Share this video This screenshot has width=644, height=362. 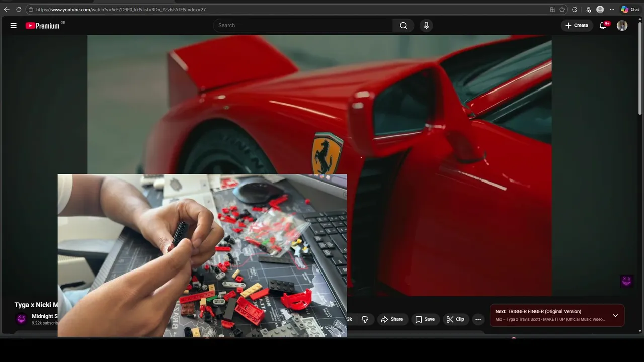point(392,319)
